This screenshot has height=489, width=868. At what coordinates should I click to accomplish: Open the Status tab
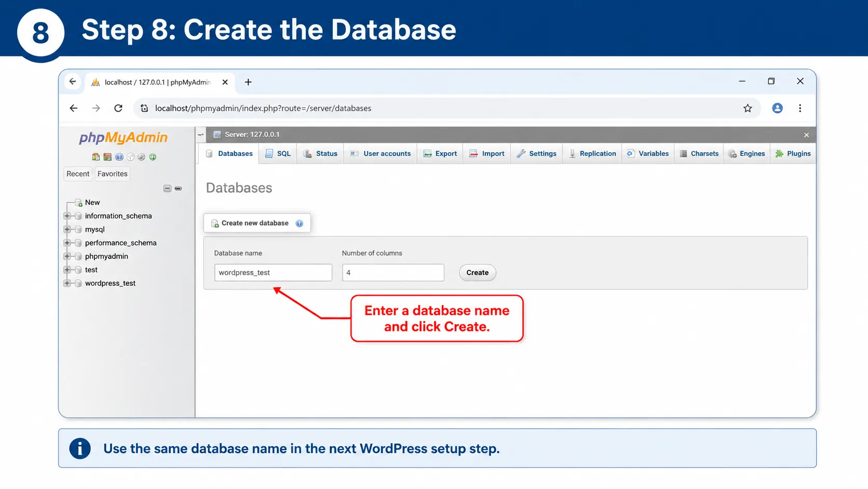point(320,154)
